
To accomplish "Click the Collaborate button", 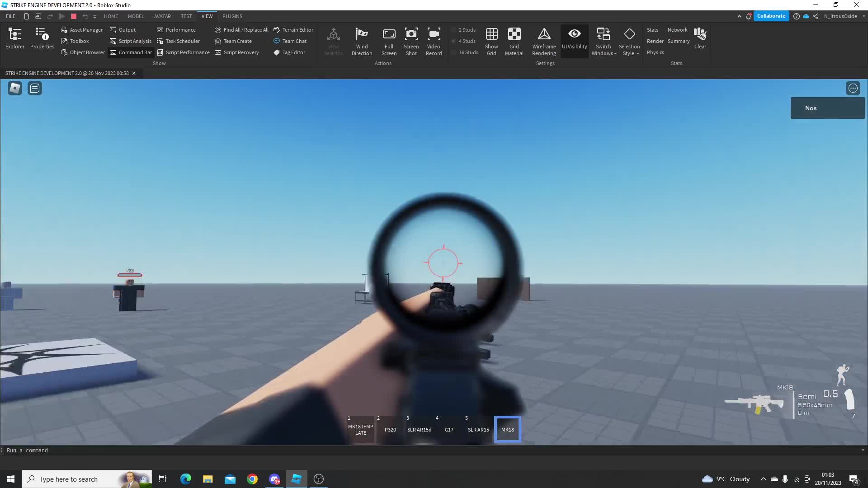I will 772,16.
